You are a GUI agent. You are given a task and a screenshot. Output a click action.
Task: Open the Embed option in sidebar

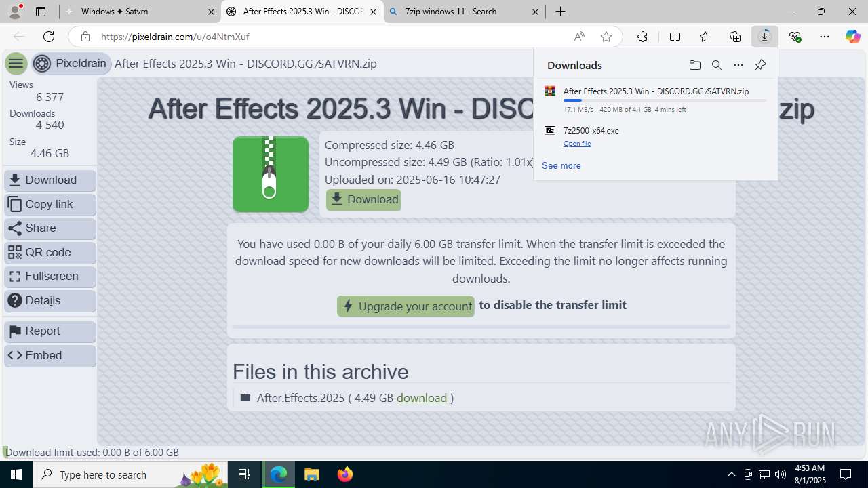(x=50, y=356)
